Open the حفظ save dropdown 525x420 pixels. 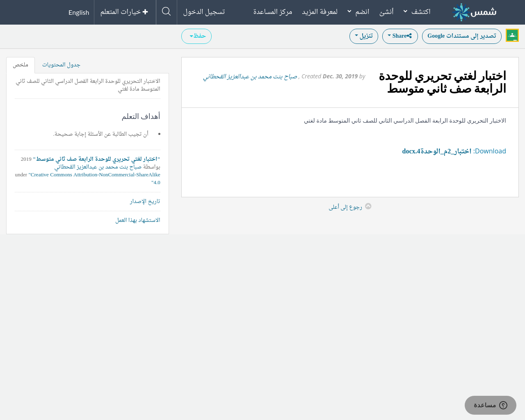(x=196, y=36)
